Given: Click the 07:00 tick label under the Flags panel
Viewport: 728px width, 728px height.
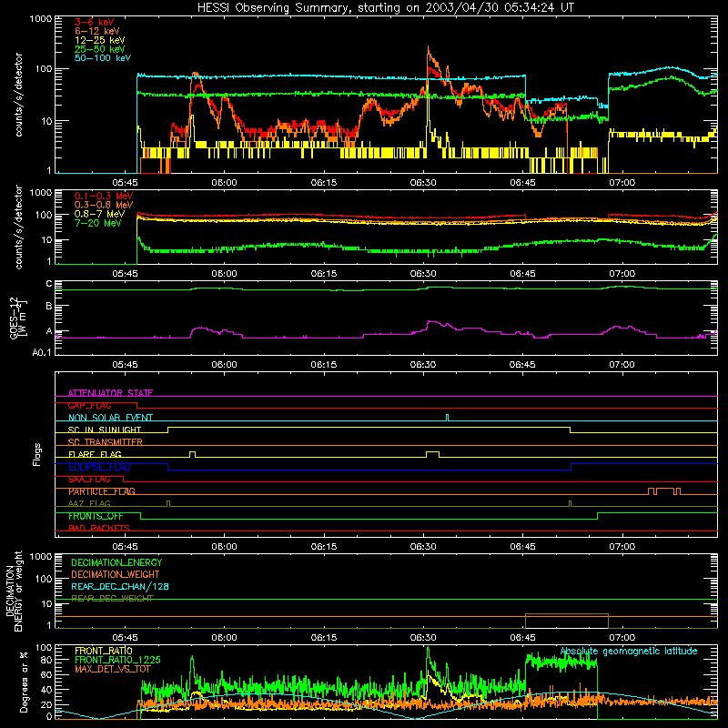Looking at the screenshot, I should (x=622, y=547).
